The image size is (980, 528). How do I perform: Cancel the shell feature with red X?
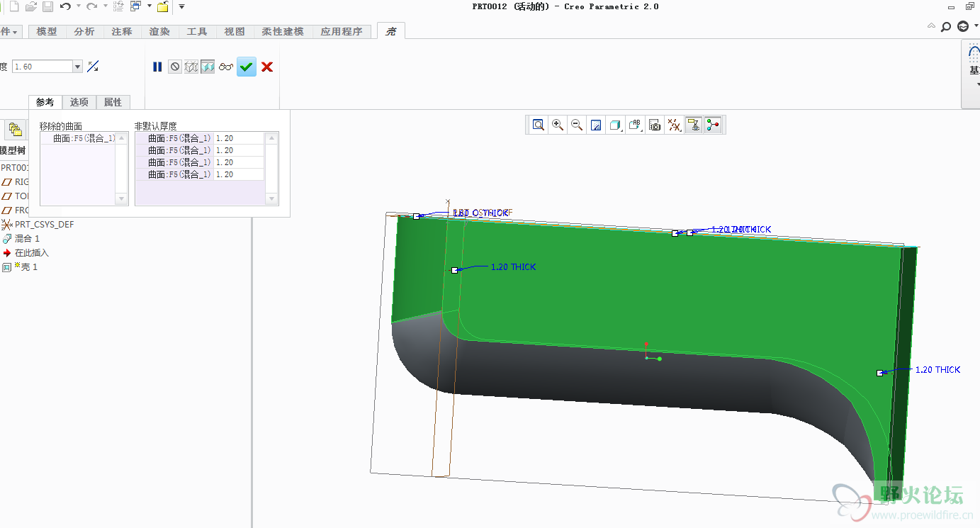tap(267, 67)
